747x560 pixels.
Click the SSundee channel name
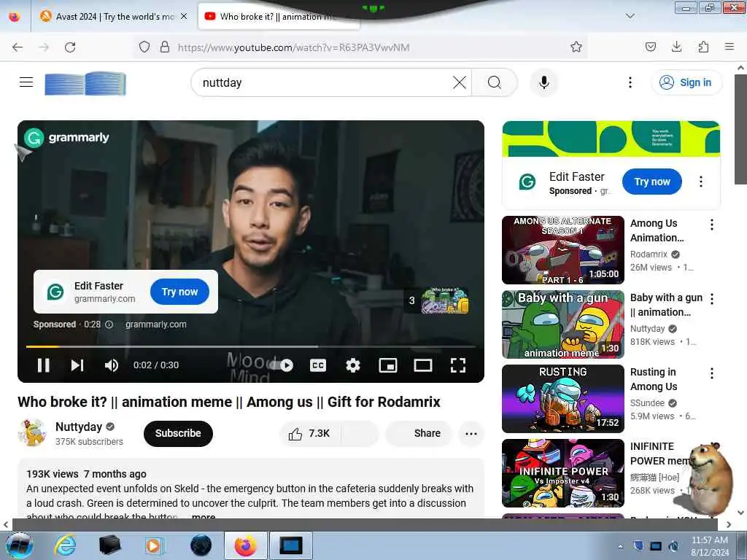[647, 402]
